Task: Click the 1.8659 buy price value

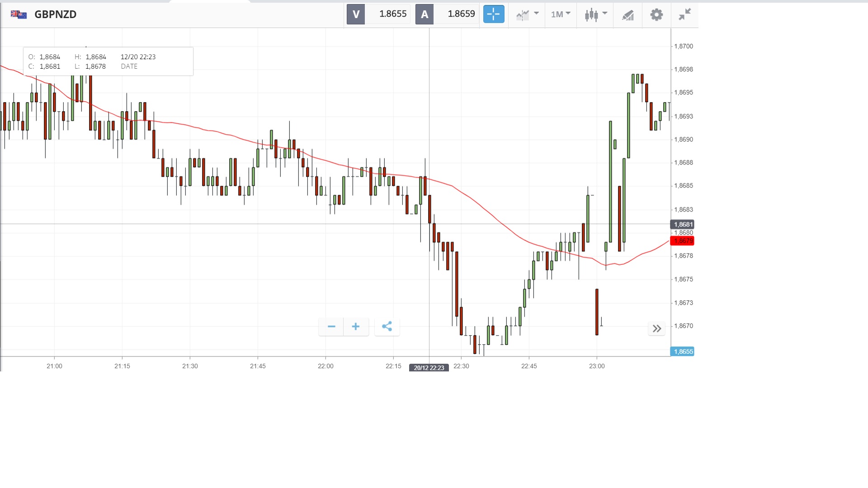Action: coord(461,14)
